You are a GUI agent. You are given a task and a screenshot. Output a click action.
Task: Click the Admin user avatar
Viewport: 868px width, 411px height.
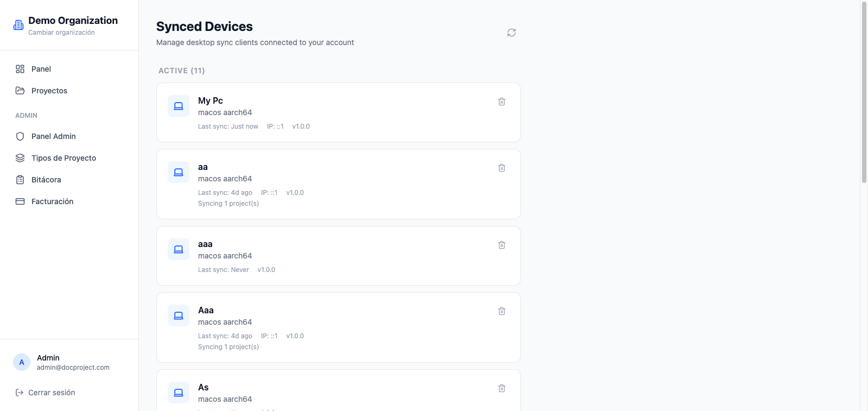point(22,362)
